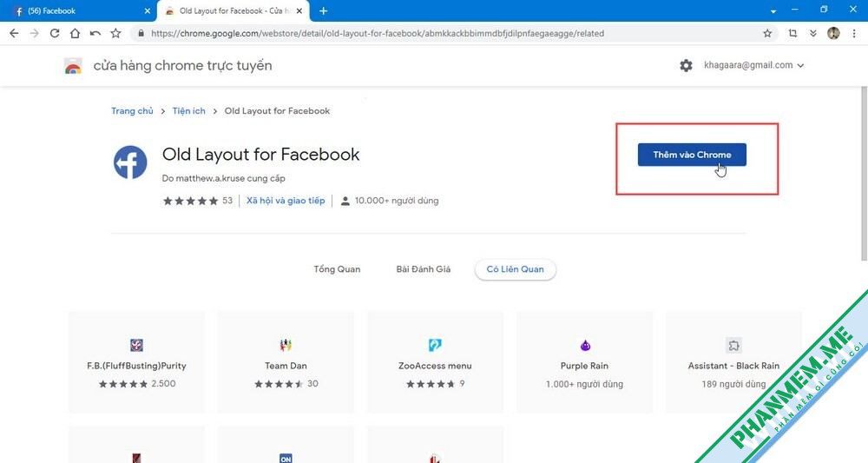Viewport: 868px width, 463px height.
Task: Open Chrome Web Store settings gear
Action: tap(686, 65)
